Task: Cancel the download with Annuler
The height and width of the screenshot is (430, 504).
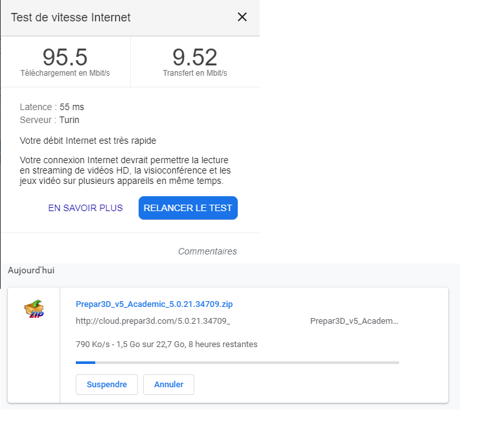Action: pos(168,385)
